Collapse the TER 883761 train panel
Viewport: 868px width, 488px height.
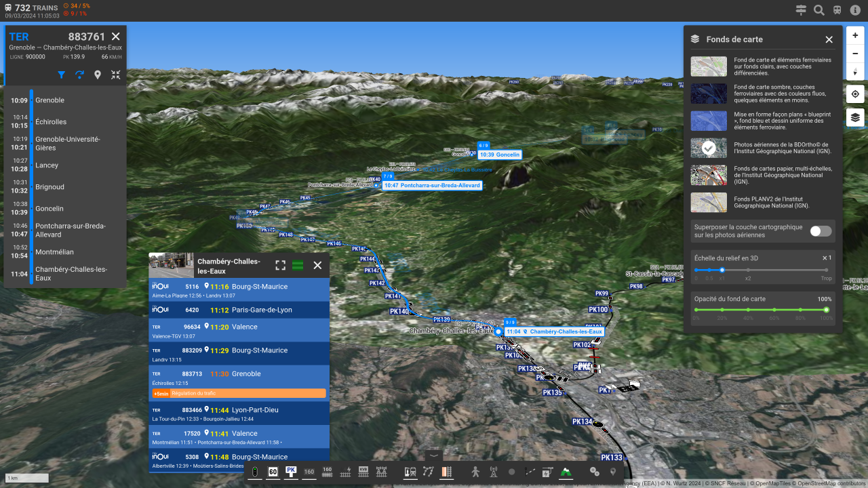tap(116, 75)
